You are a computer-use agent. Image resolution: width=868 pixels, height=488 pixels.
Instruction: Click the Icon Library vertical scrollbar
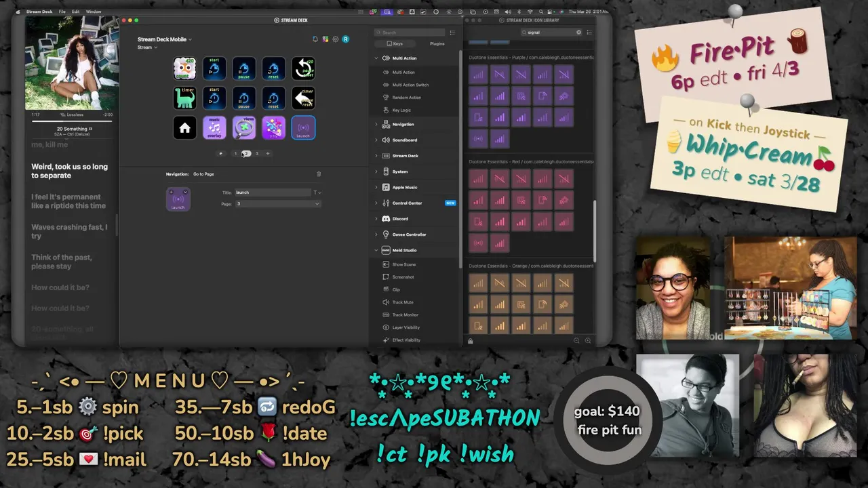tap(595, 230)
